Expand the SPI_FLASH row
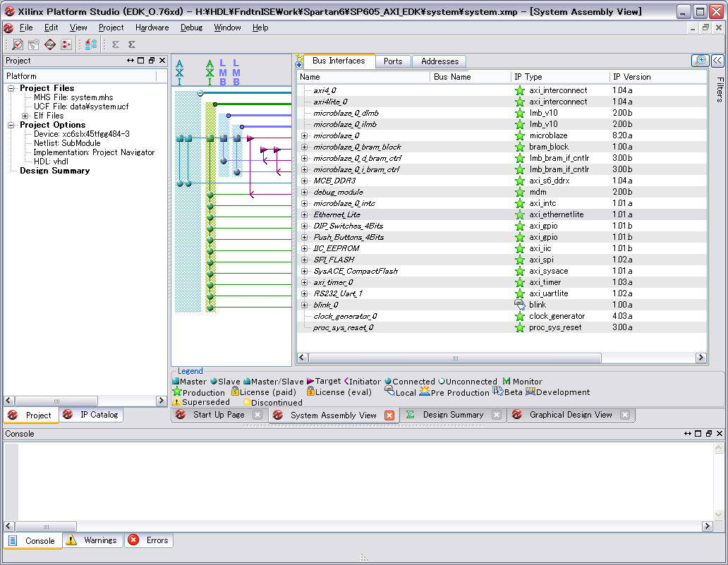Image resolution: width=728 pixels, height=565 pixels. [x=305, y=260]
